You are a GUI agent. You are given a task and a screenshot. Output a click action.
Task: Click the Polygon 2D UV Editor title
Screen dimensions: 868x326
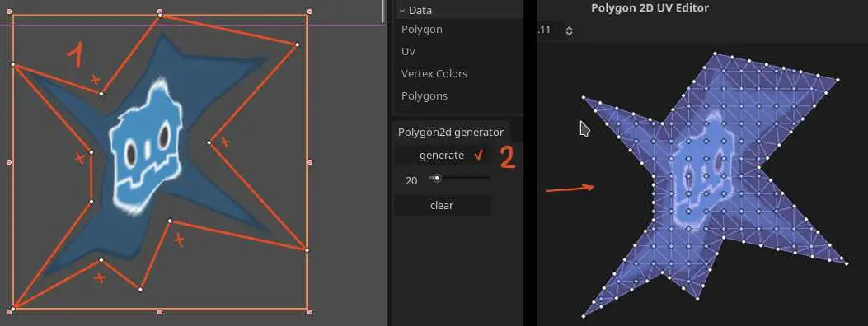pos(650,7)
